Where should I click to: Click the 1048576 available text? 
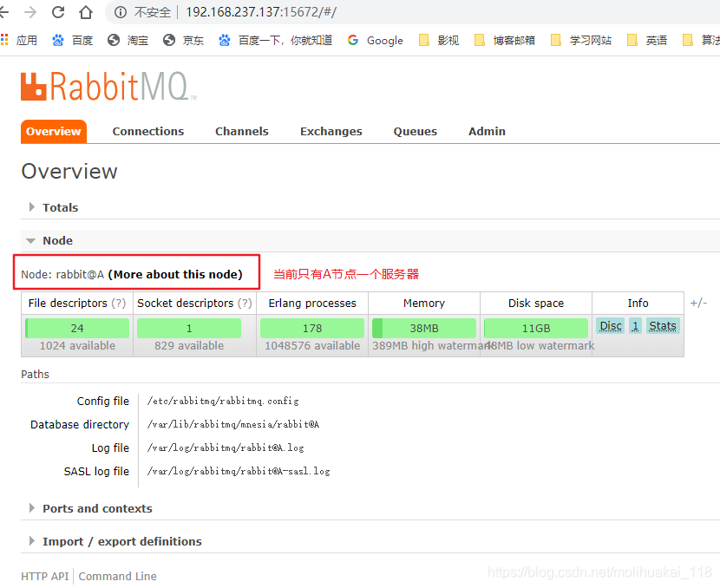[x=312, y=346]
